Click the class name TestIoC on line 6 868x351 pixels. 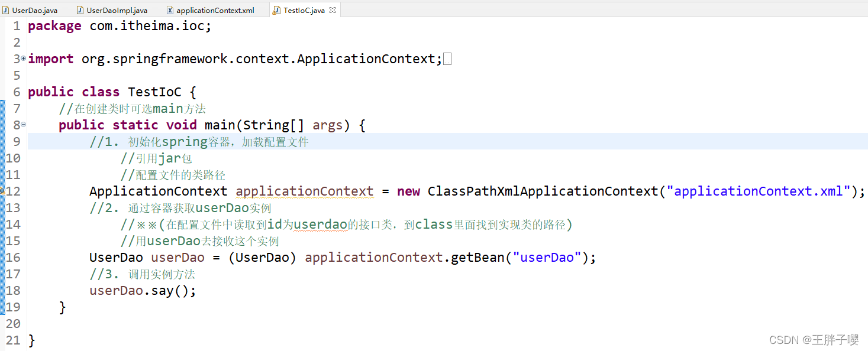pyautogui.click(x=155, y=92)
